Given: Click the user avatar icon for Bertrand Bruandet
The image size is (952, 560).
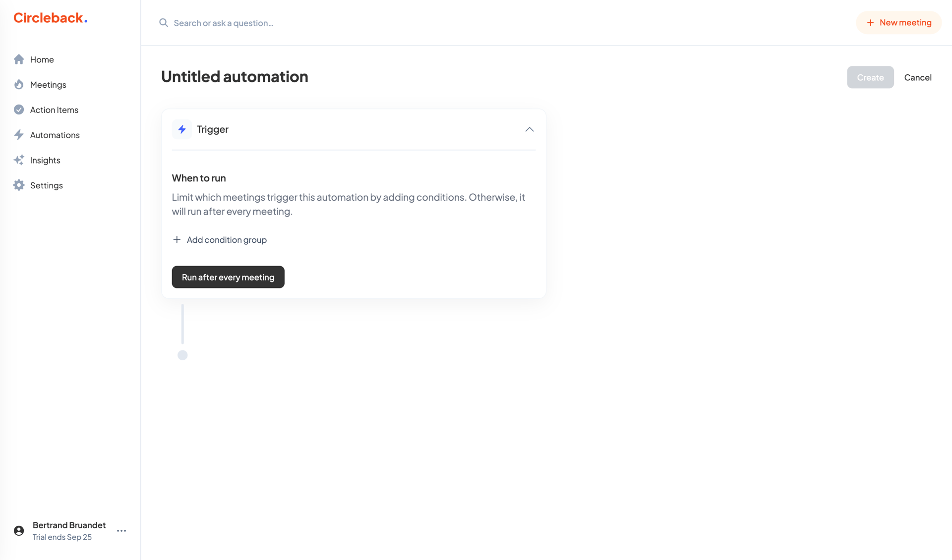Looking at the screenshot, I should 18,530.
